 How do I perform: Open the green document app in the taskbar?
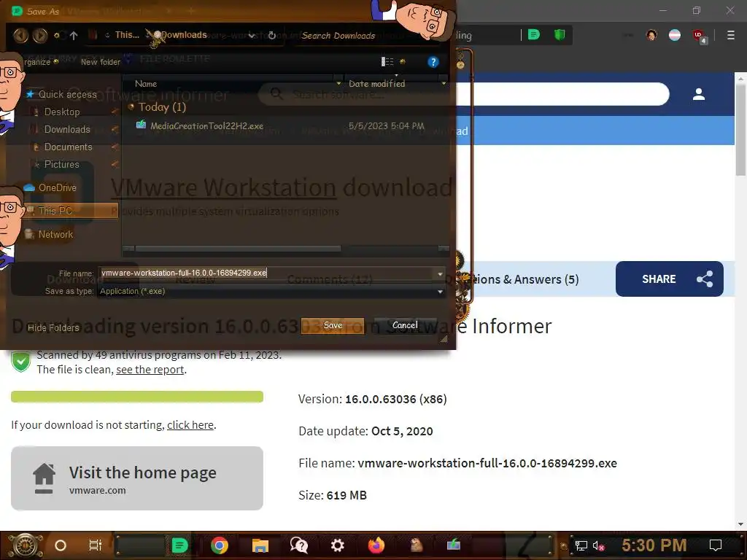179,545
